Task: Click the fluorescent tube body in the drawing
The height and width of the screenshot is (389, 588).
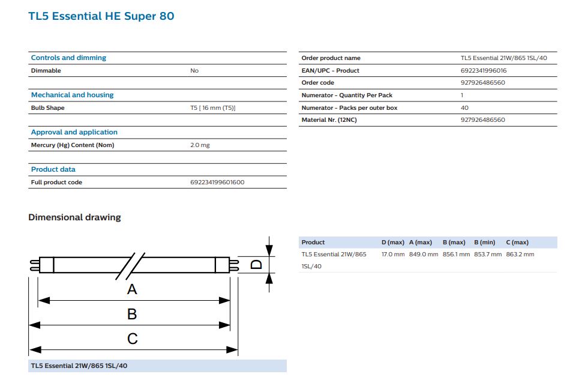Action: click(x=134, y=265)
